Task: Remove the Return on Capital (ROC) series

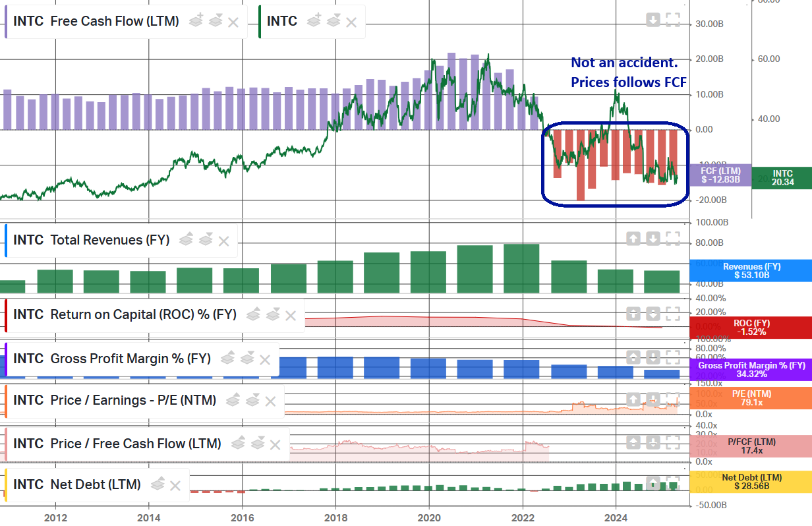Action: pyautogui.click(x=290, y=316)
